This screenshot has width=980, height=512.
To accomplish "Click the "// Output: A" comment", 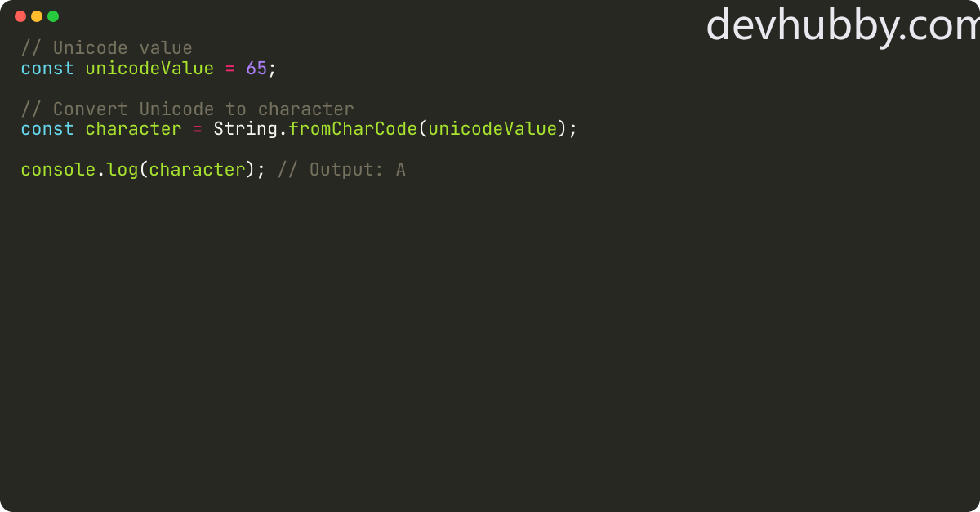I will [341, 170].
